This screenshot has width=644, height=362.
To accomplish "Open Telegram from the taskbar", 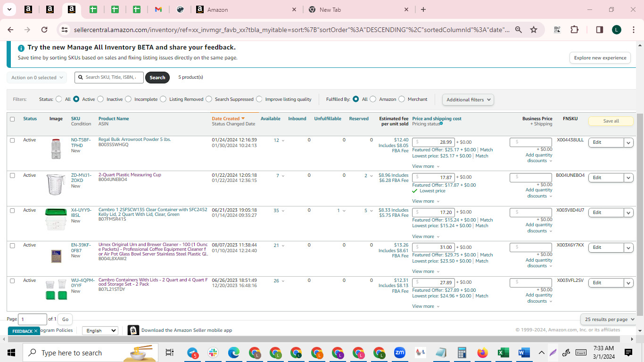I will 193,353.
